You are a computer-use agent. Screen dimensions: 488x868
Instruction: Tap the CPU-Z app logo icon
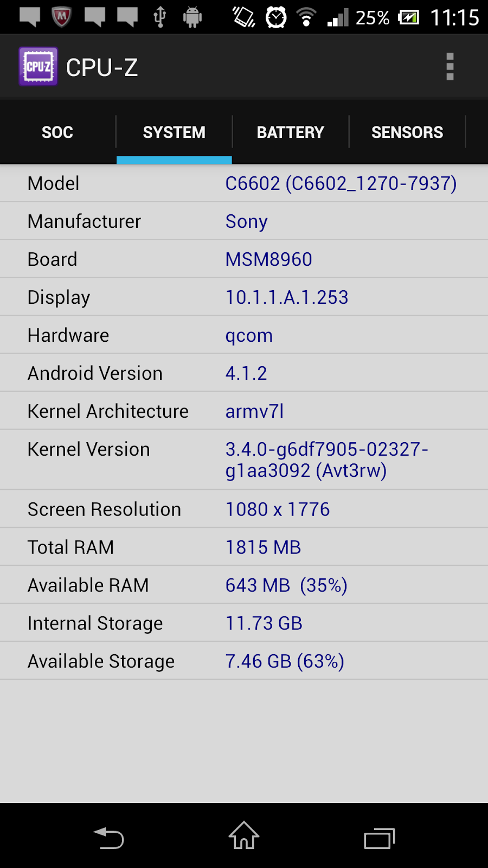pos(38,67)
